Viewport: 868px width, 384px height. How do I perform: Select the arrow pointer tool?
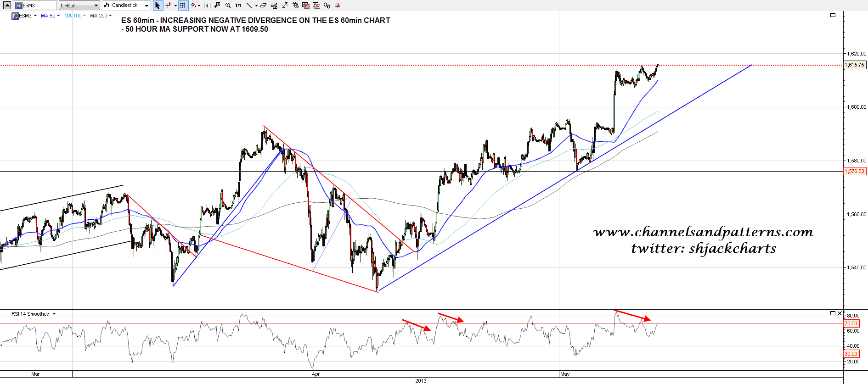point(158,6)
